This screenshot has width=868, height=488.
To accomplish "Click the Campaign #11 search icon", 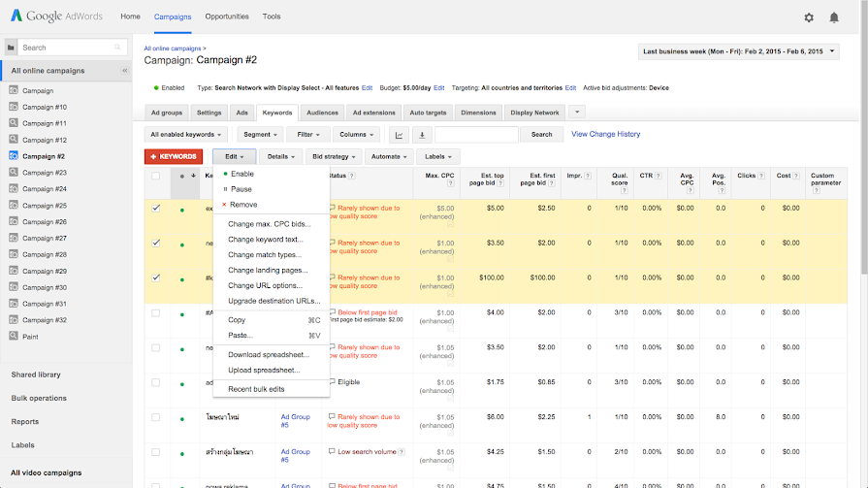I will (14, 123).
